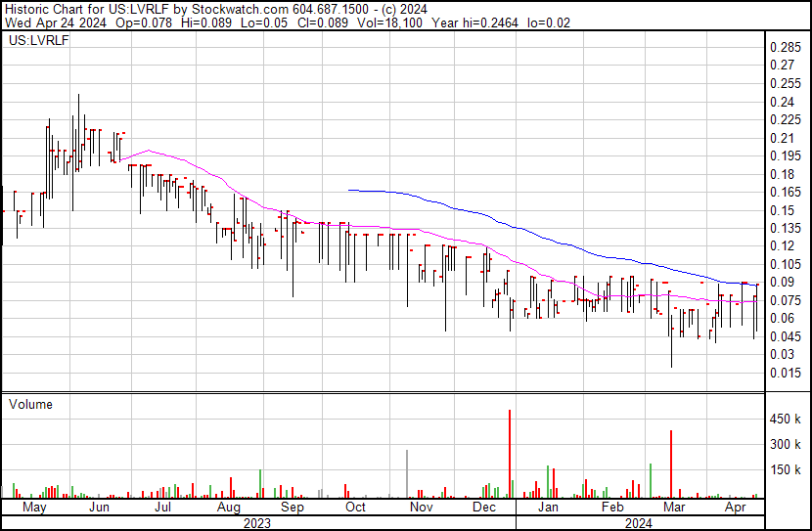Select the gray November volume bar
812x531 pixels.
[x=407, y=474]
